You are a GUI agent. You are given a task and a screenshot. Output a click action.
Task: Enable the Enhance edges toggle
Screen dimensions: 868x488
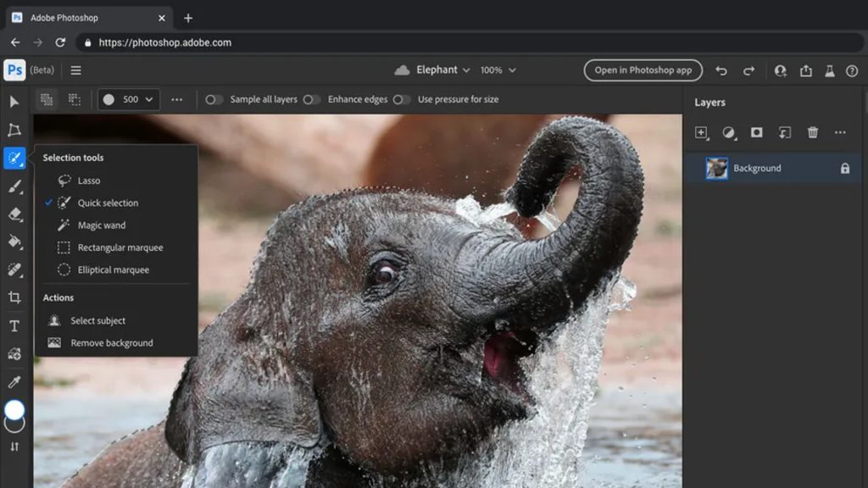click(312, 99)
